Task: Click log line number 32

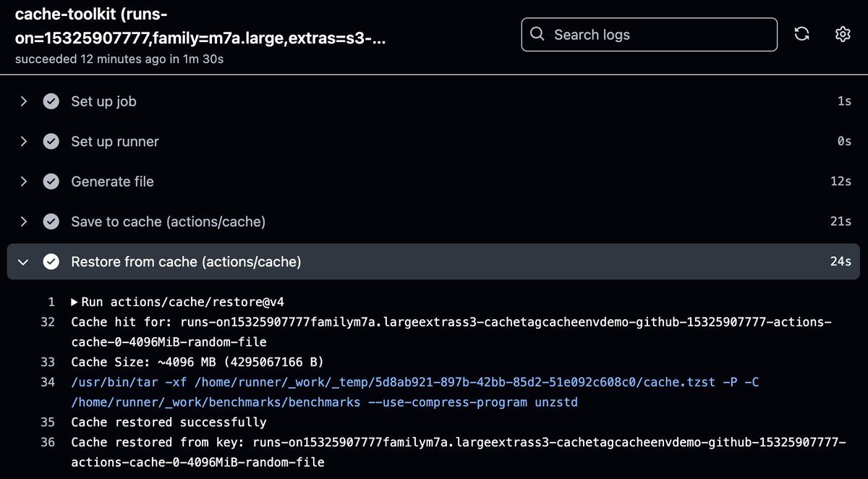Action: click(x=48, y=321)
